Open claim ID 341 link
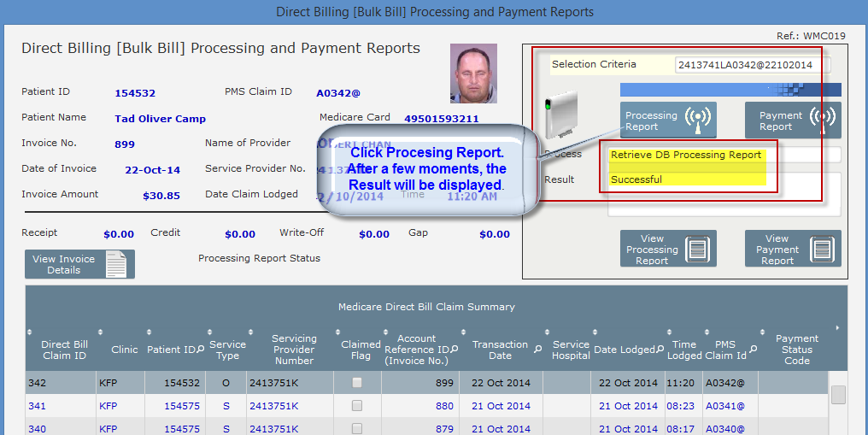Screen dimensions: 868x435 [37, 406]
